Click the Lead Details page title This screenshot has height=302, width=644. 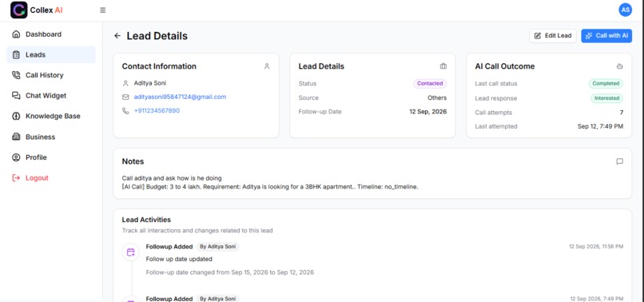click(157, 36)
